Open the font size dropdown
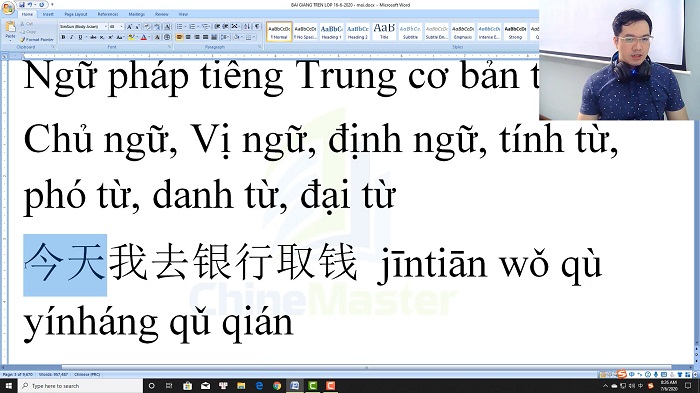700x393 pixels. 121,27
